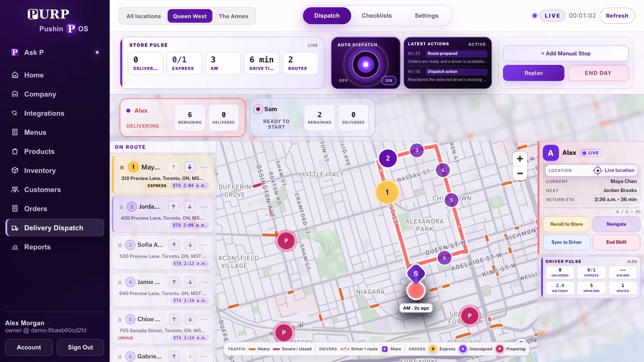Open the Company building icon
The height and width of the screenshot is (362, 644).
(x=15, y=94)
